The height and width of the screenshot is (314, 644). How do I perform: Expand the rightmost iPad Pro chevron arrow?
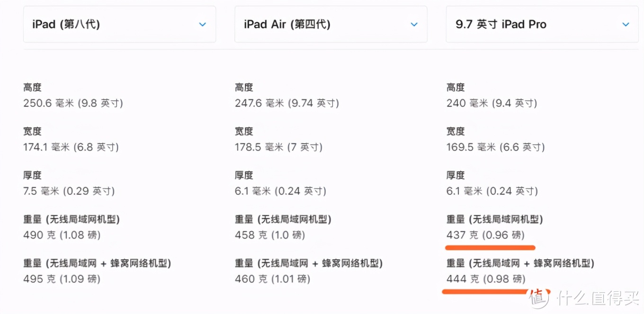point(626,24)
